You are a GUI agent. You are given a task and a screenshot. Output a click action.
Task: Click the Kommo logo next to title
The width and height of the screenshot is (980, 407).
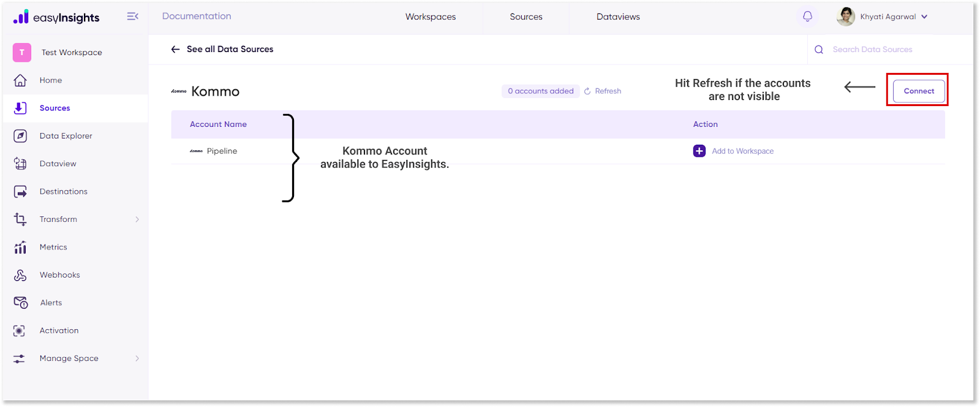tap(179, 91)
